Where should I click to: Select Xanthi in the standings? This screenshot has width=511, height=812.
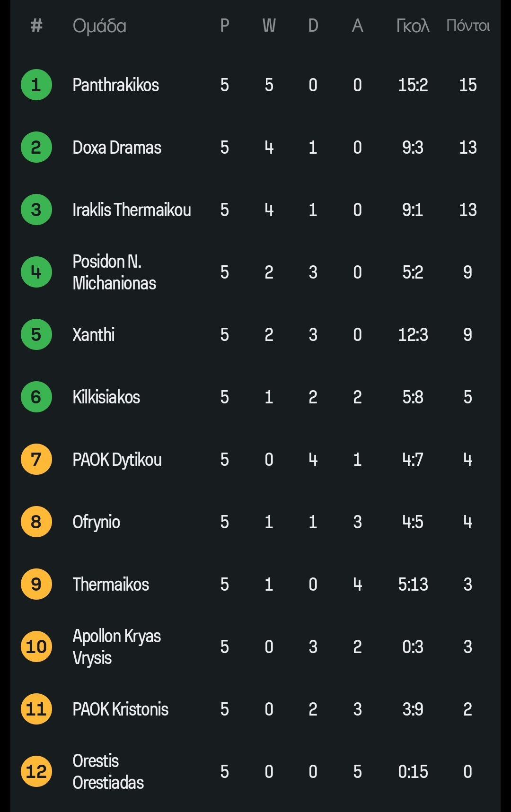[x=94, y=335]
